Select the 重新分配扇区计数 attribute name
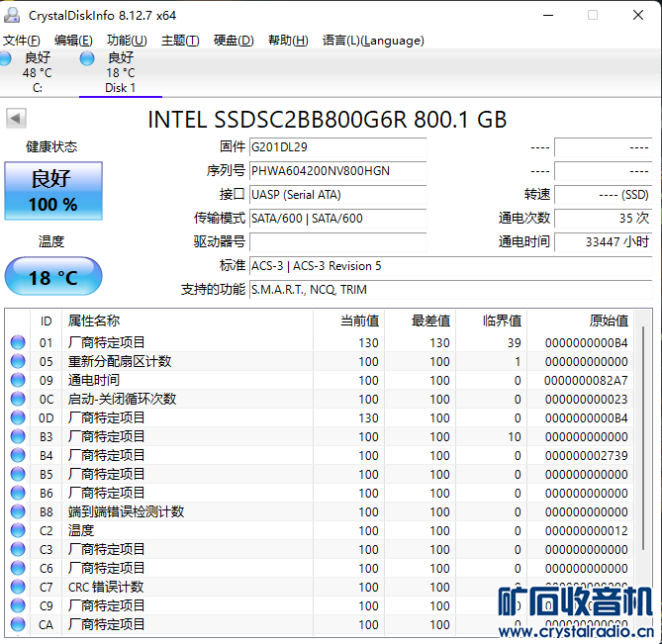 120,361
